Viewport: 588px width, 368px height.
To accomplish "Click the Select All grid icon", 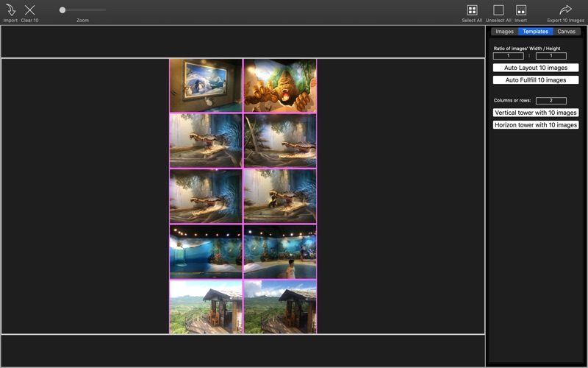I will [x=472, y=10].
